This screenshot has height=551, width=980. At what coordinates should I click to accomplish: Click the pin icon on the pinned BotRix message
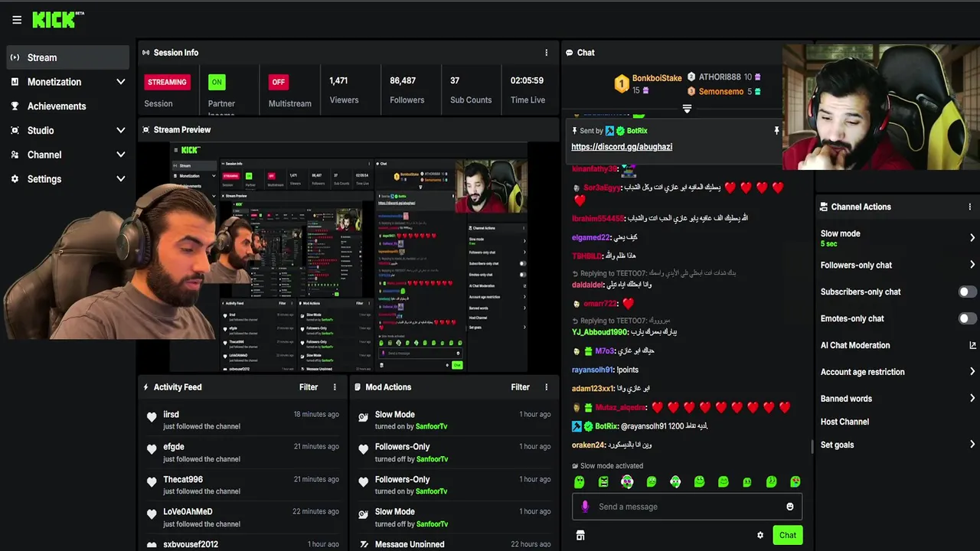[x=776, y=131]
